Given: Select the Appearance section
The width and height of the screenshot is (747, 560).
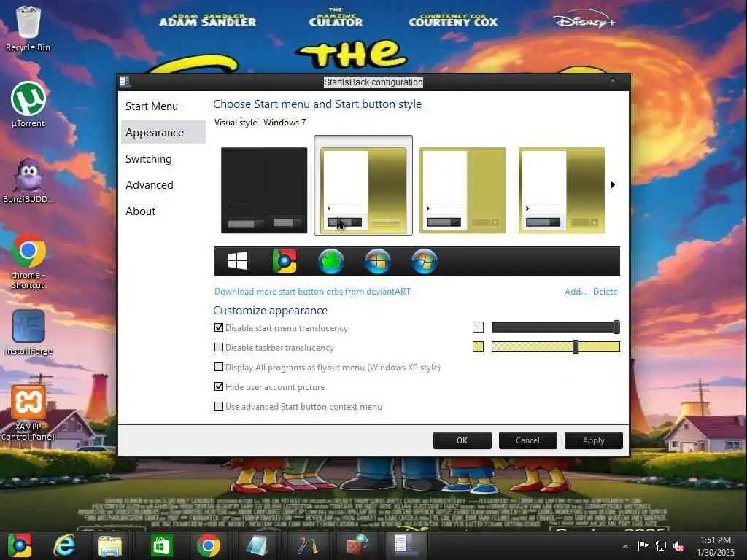Looking at the screenshot, I should click(163, 133).
